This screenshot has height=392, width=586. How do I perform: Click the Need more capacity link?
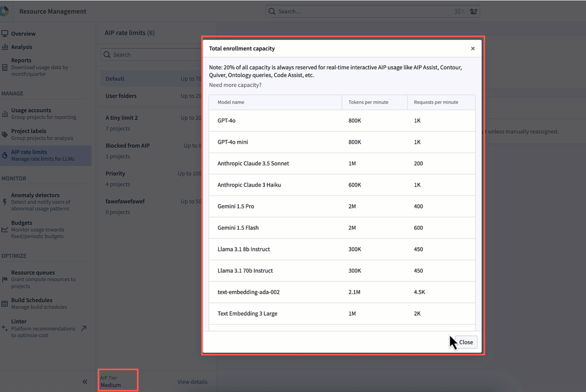point(235,85)
